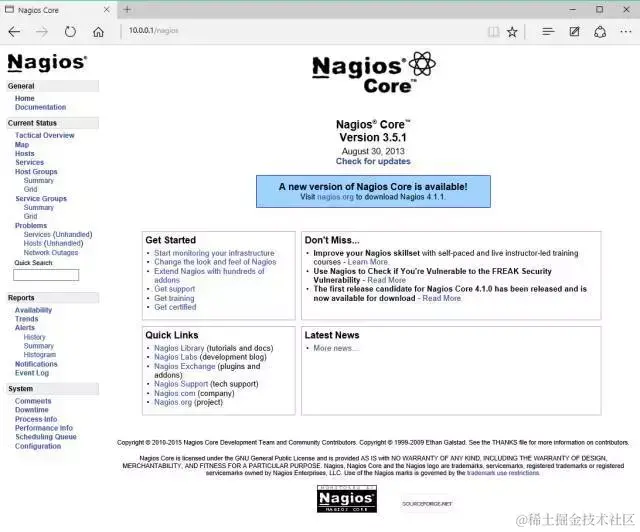This screenshot has height=532, width=640.
Task: Click the browser forward arrow
Action: [42, 31]
